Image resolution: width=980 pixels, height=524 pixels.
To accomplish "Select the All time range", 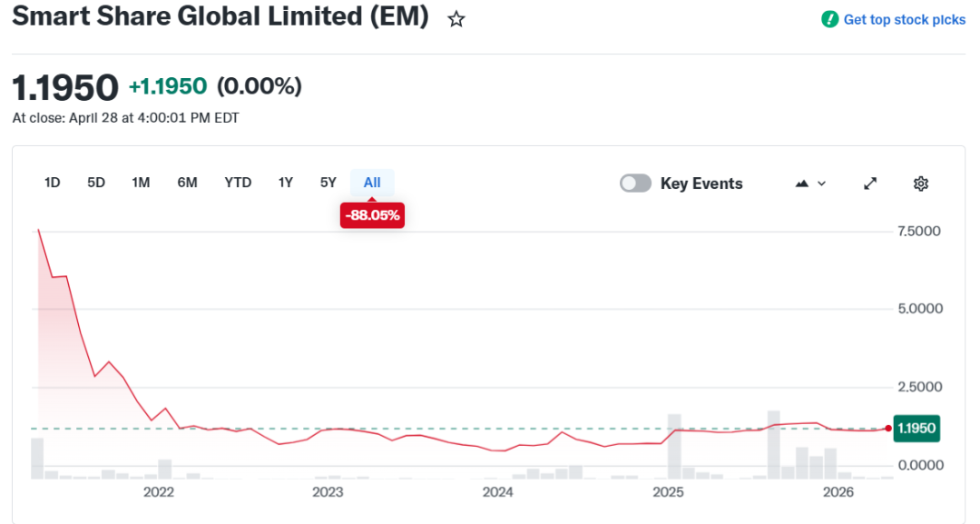I will (372, 183).
